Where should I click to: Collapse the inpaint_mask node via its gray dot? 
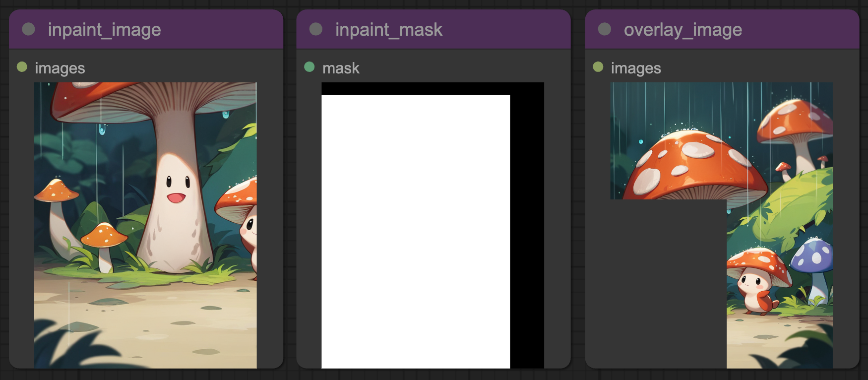point(316,29)
